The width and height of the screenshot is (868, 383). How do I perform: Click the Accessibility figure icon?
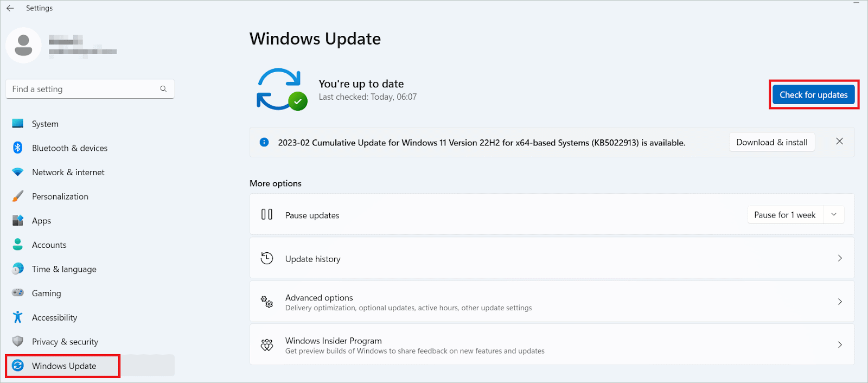18,317
